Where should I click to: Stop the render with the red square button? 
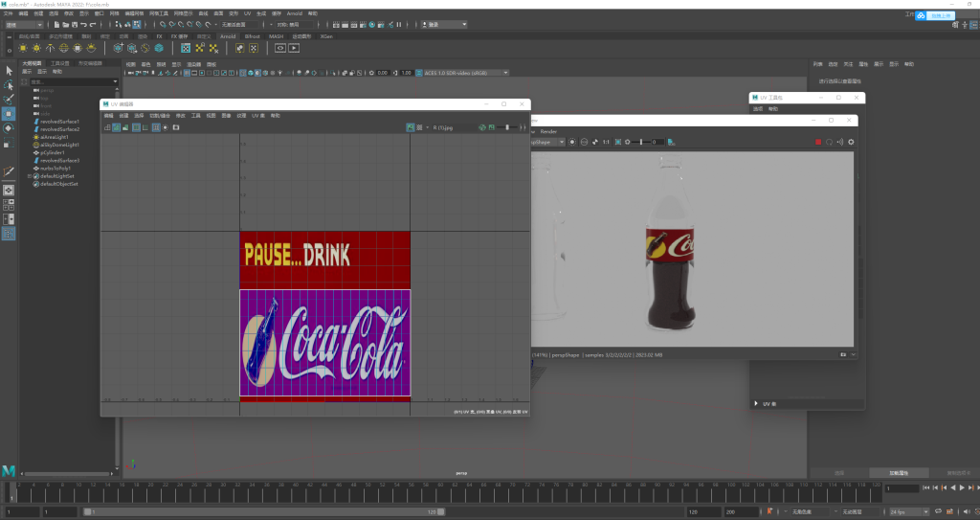coord(818,142)
